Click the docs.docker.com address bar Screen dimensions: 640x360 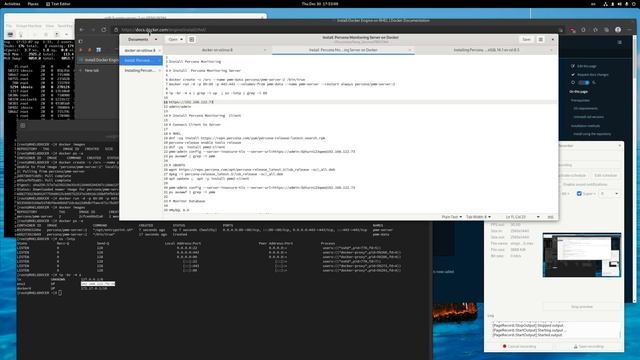(335, 30)
